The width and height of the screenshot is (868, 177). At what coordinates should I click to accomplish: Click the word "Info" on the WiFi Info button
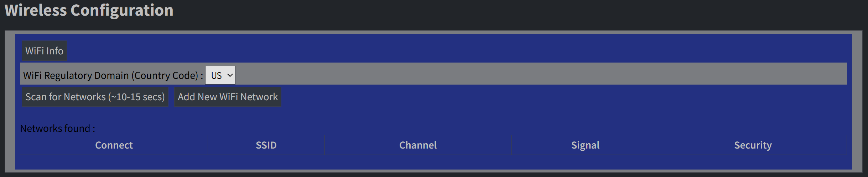point(55,51)
